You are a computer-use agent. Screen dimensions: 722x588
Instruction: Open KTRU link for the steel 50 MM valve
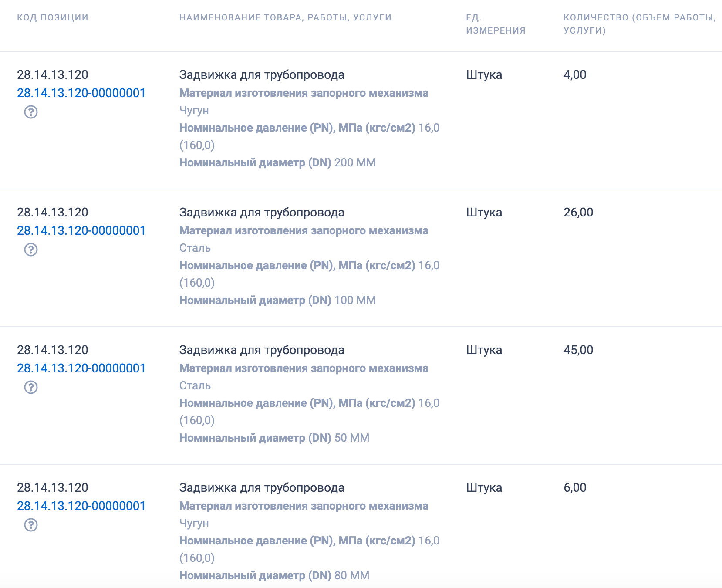coord(81,368)
